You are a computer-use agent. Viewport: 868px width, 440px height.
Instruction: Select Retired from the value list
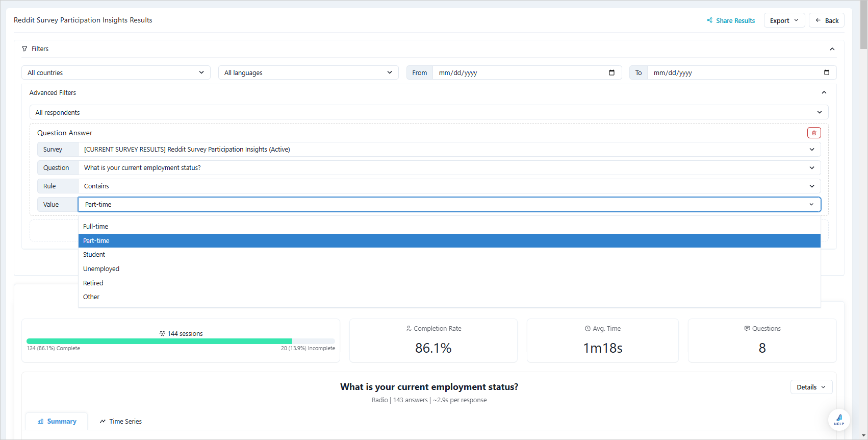(449, 283)
